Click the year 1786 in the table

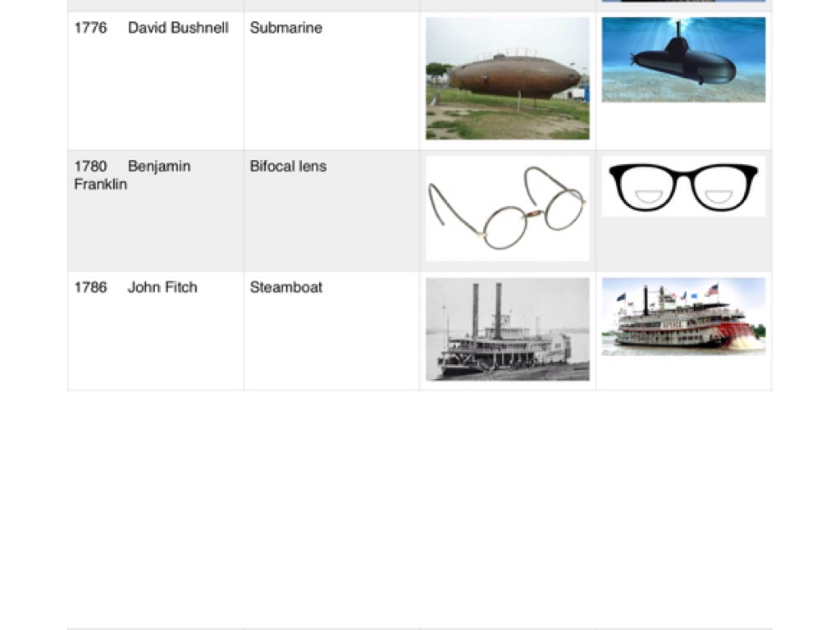[90, 288]
